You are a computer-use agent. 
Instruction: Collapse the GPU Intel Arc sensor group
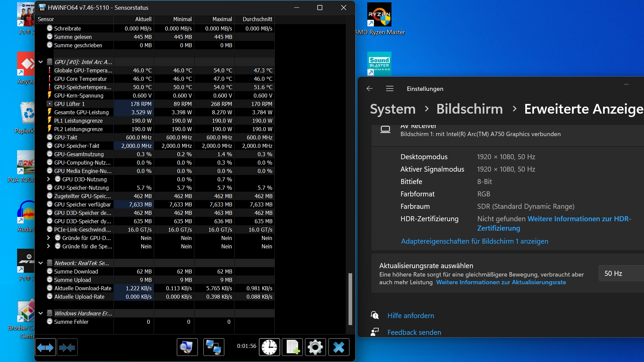tap(41, 62)
